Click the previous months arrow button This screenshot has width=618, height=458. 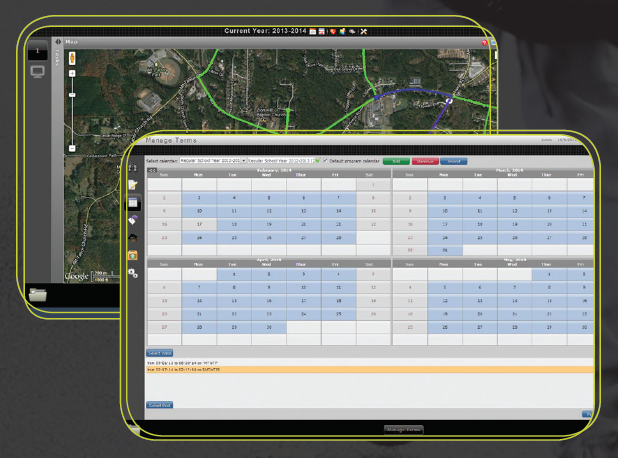152,171
